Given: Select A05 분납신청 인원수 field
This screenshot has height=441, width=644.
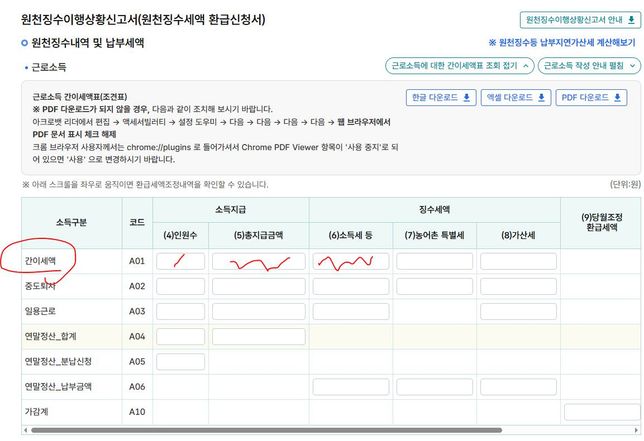Looking at the screenshot, I should [180, 361].
